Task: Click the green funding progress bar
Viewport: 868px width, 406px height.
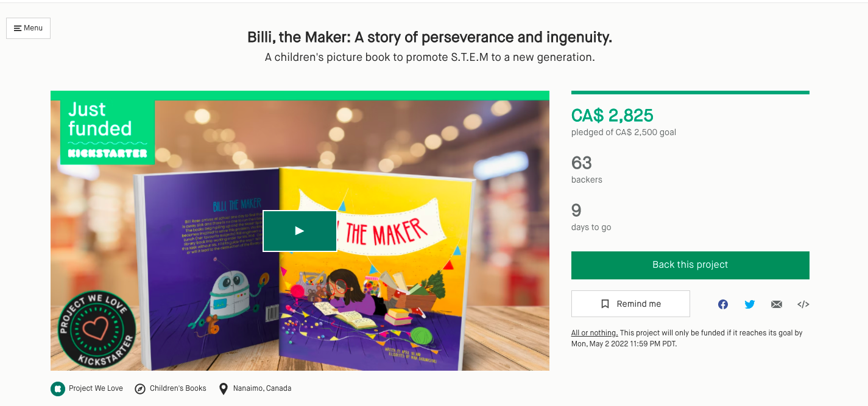Action: pyautogui.click(x=690, y=91)
